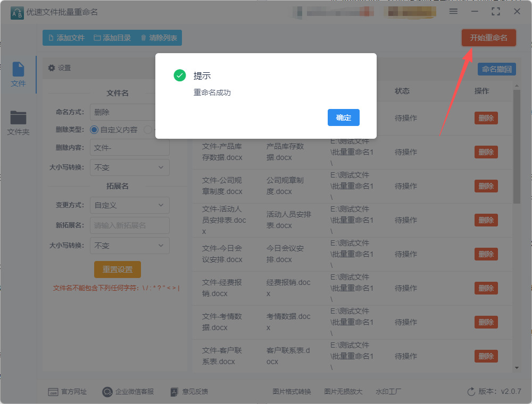Screen dimensions: 532x404
Task: Delete the 文件-今日会议安排.docx row
Action: [486, 254]
